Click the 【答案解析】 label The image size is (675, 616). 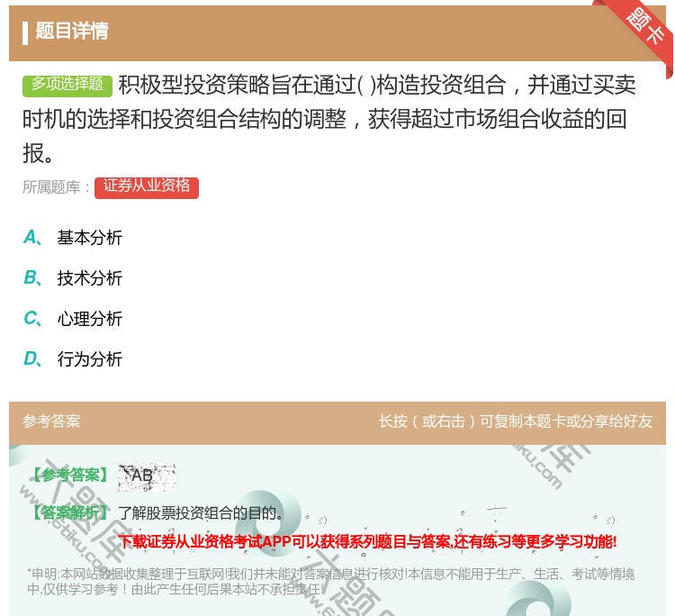pos(69,512)
